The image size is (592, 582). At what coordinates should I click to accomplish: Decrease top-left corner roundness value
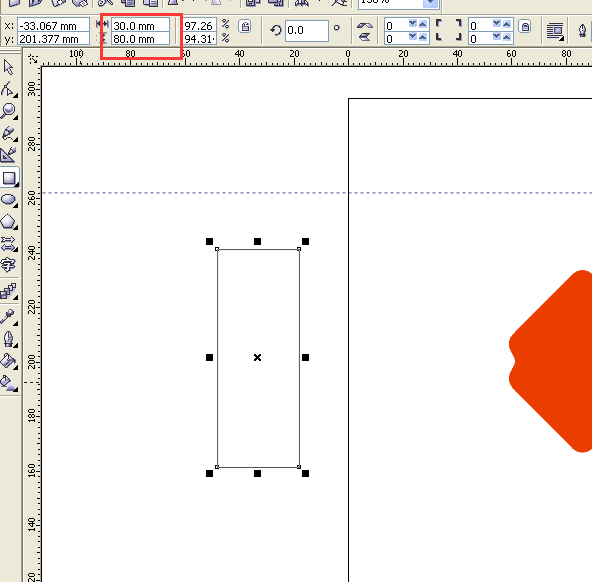[x=413, y=24]
